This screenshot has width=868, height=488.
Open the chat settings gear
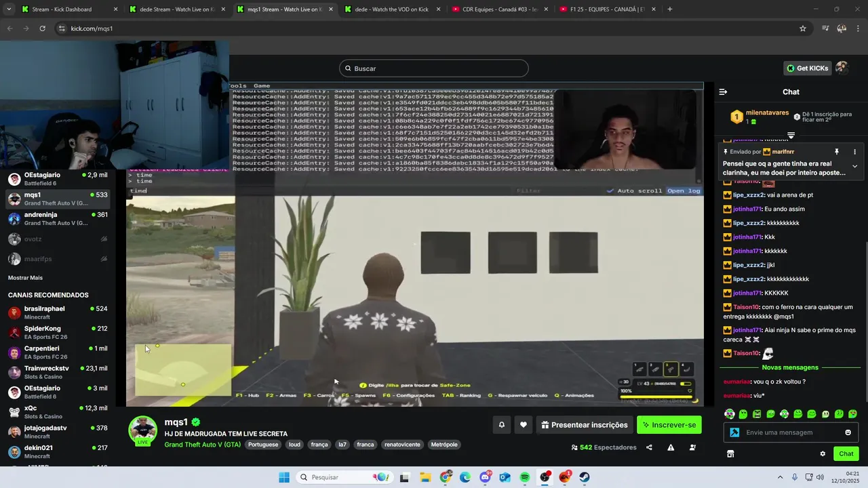point(823,453)
